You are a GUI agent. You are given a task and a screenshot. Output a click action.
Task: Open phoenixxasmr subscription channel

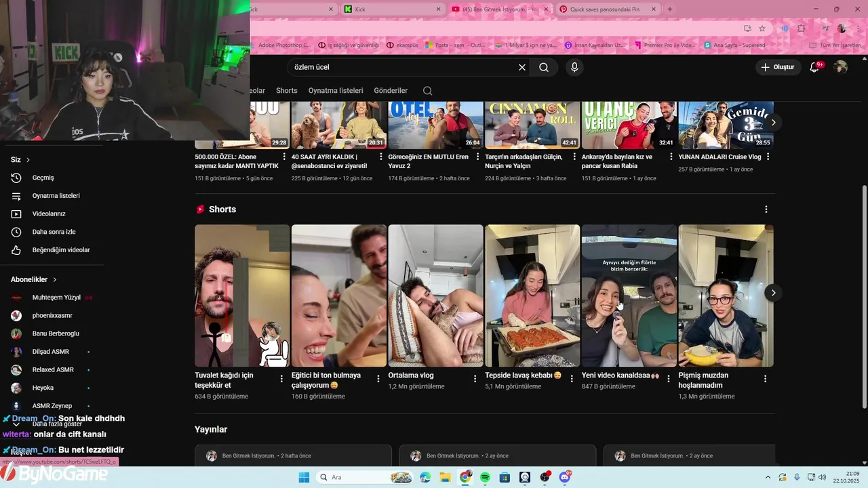pos(52,316)
